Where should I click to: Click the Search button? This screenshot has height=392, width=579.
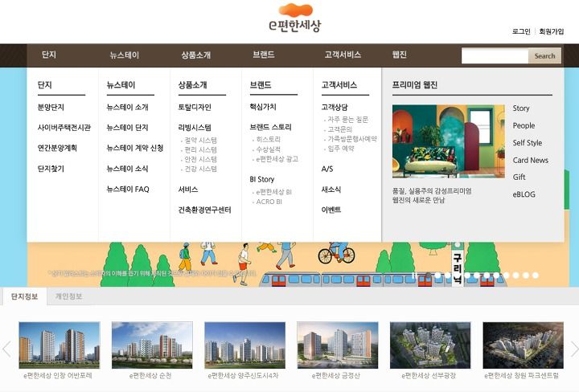pyautogui.click(x=544, y=55)
